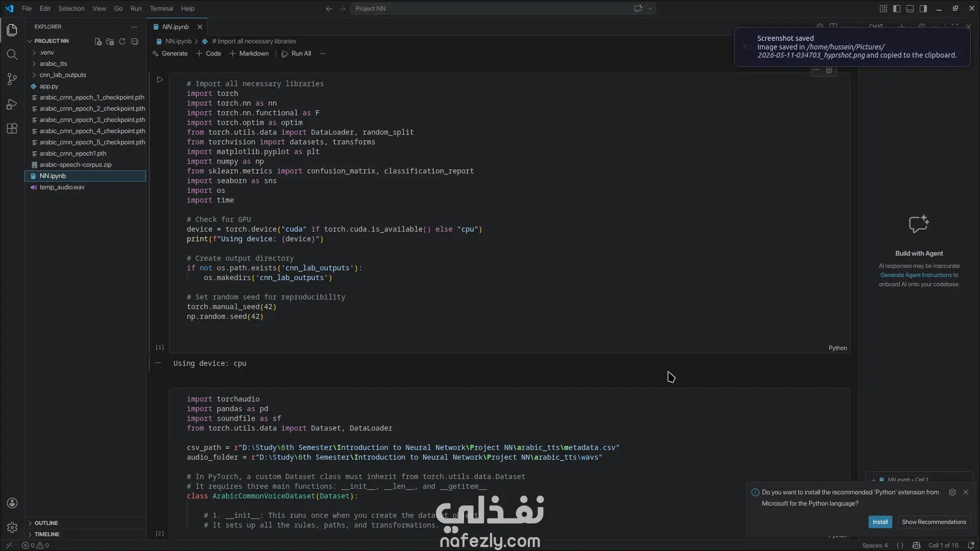This screenshot has height=551, width=980.
Task: Customize layout icon in title bar
Action: point(884,9)
